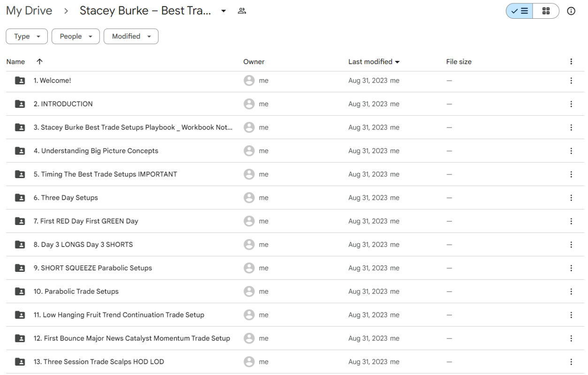588x375 pixels.
Task: Click the owner avatar for 2. INTRODUCTION row
Action: [x=249, y=104]
